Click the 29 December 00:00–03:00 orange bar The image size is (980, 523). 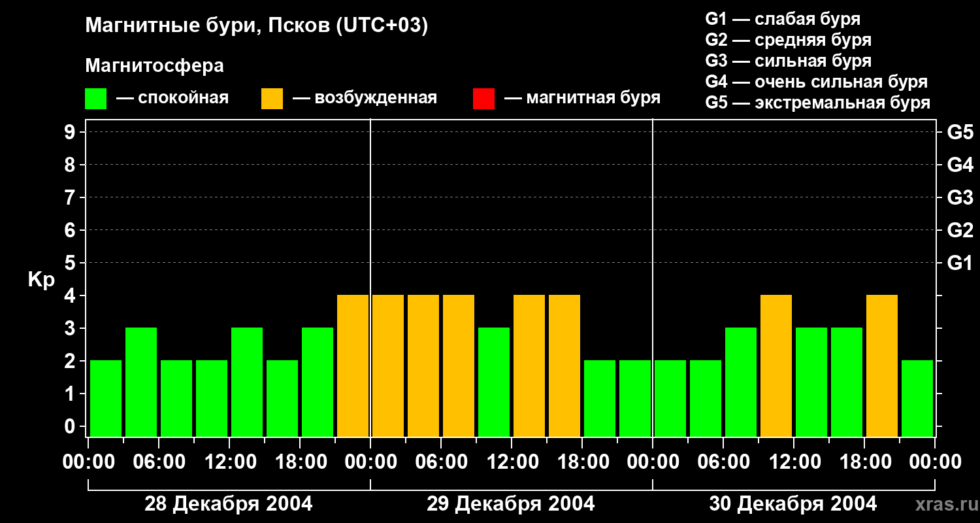pyautogui.click(x=388, y=365)
